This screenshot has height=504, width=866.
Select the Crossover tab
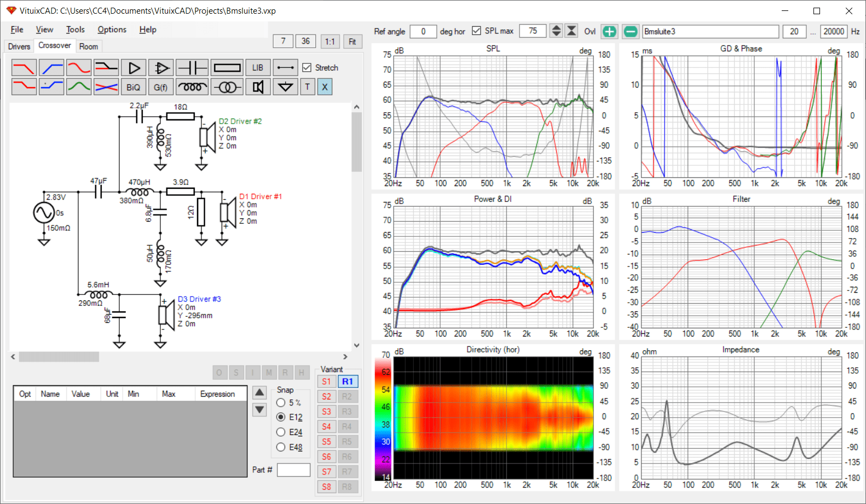pos(55,46)
